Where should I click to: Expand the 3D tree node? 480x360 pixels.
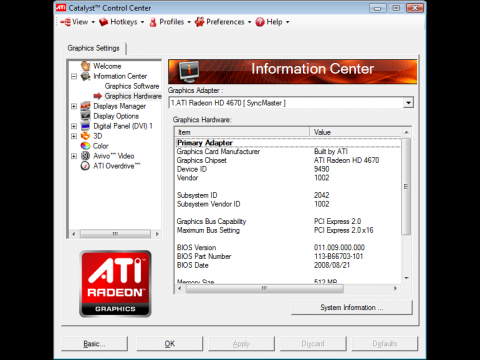click(x=74, y=136)
